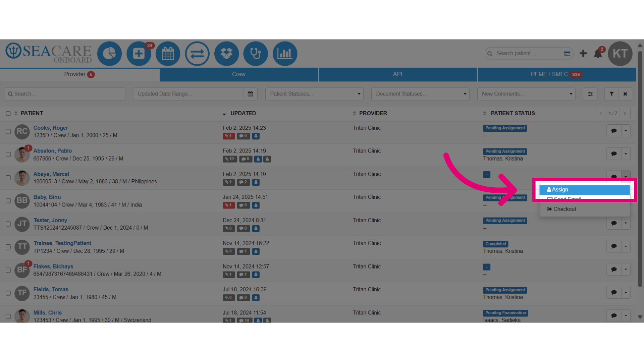Image resolution: width=644 pixels, height=362 pixels.
Task: Sort by the PATIENT STATUS column header
Action: (x=513, y=114)
